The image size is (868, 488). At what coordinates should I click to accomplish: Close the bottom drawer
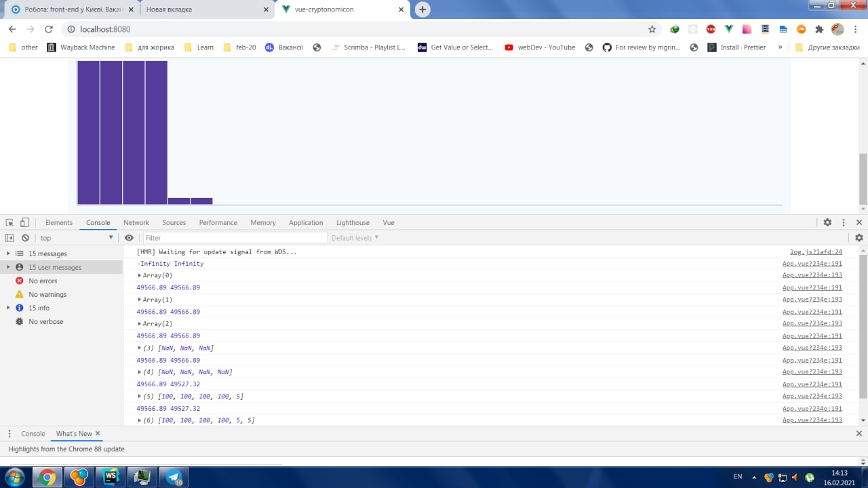tap(859, 434)
